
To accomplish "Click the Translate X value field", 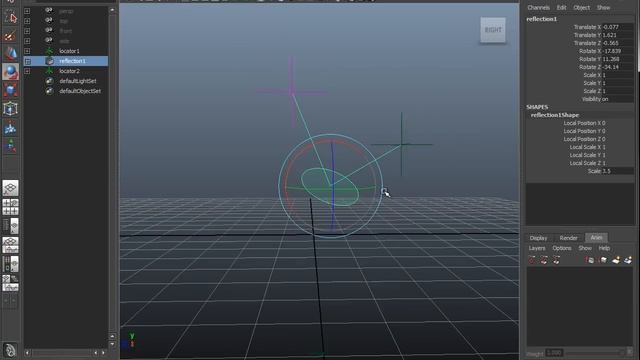I will tap(618, 27).
